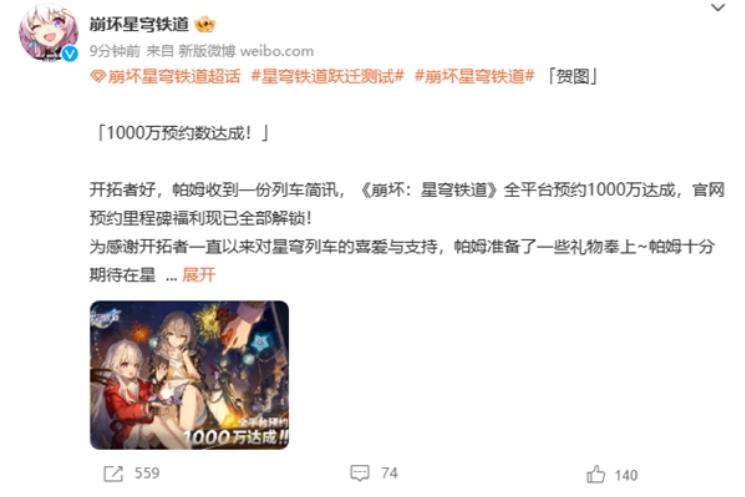Screen dimensions: 745x497
Task: Click the repost share icon
Action: [x=113, y=474]
